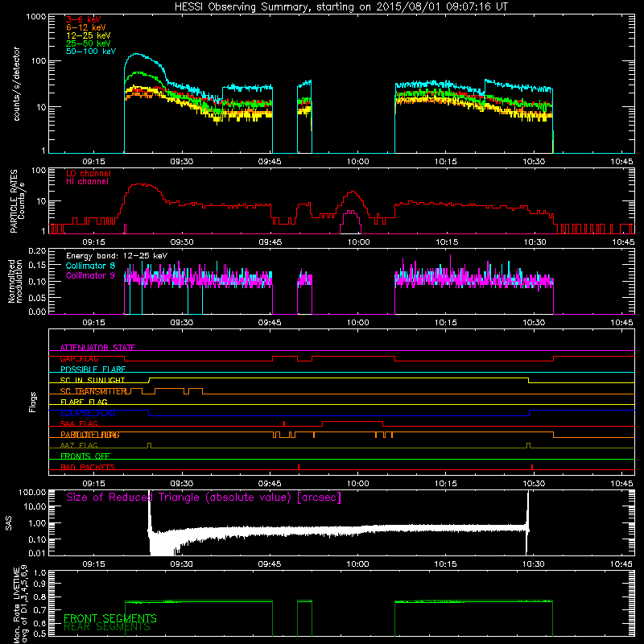Select the ECLIPSE_FLAG label
The image size is (644, 644).
click(88, 413)
